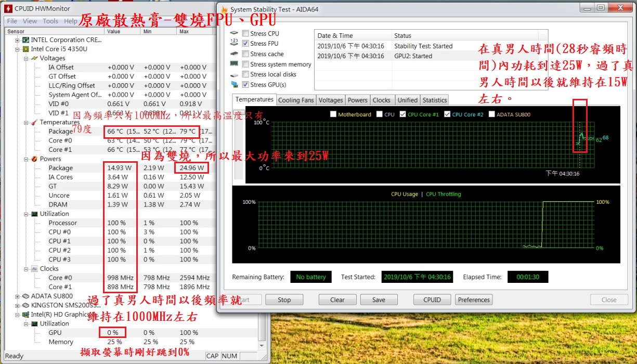Expand the INTEL Corporation motherboard node
This screenshot has width=637, height=364.
pyautogui.click(x=18, y=40)
